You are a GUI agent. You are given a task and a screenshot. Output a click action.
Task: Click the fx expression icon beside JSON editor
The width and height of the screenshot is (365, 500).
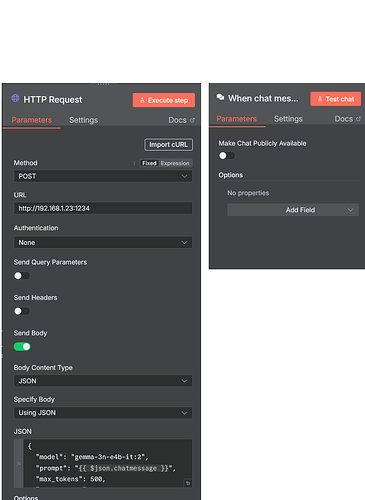[x=19, y=464]
